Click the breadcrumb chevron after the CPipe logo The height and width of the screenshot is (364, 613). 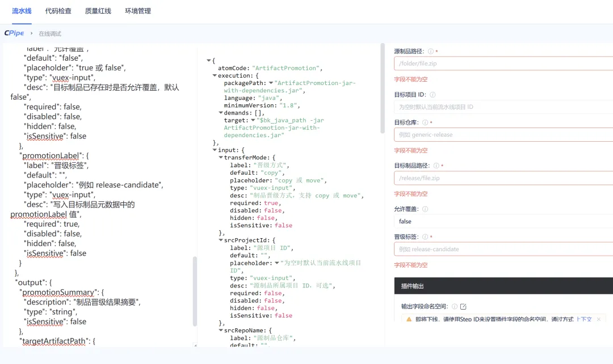coord(32,33)
